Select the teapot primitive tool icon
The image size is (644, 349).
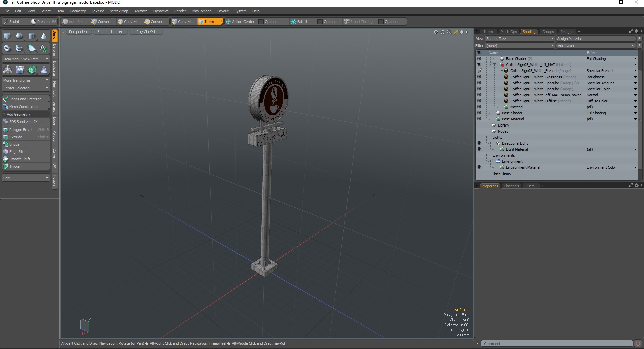(19, 48)
